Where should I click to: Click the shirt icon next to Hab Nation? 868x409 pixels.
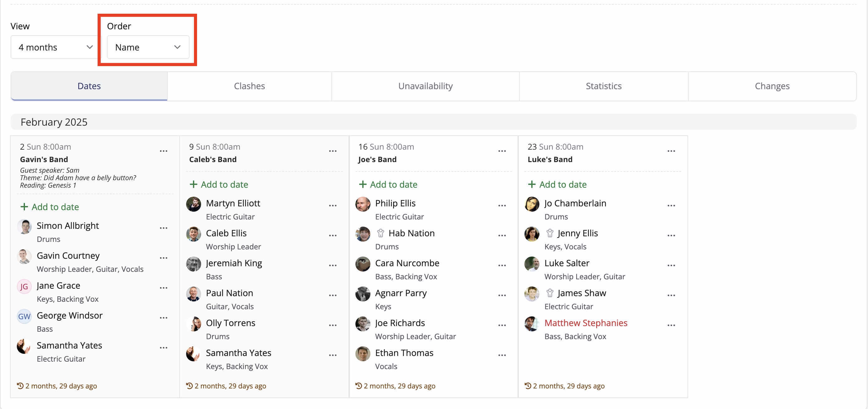coord(380,233)
